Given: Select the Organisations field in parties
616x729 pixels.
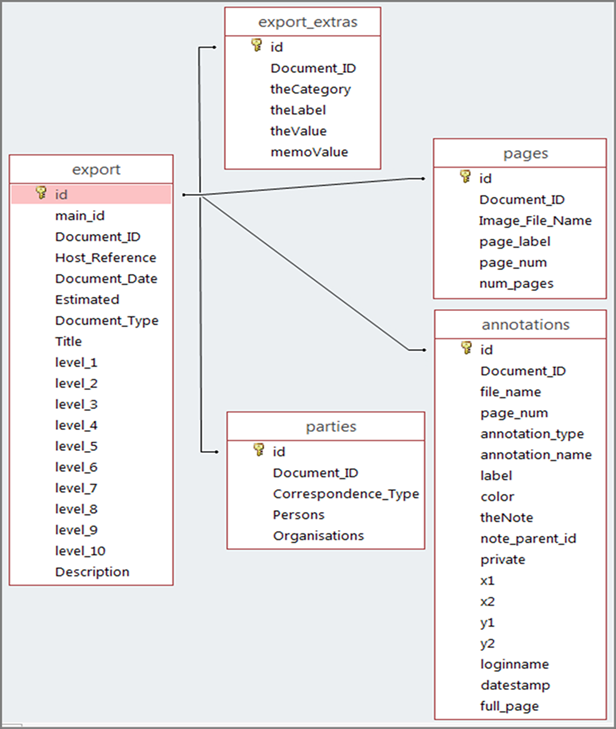Looking at the screenshot, I should tap(318, 535).
